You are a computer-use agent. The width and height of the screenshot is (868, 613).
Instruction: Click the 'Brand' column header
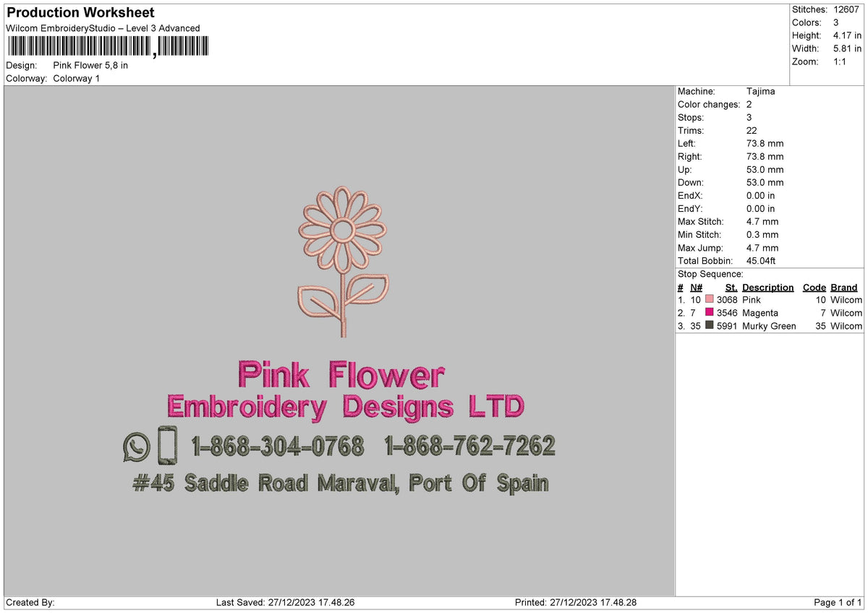(844, 287)
